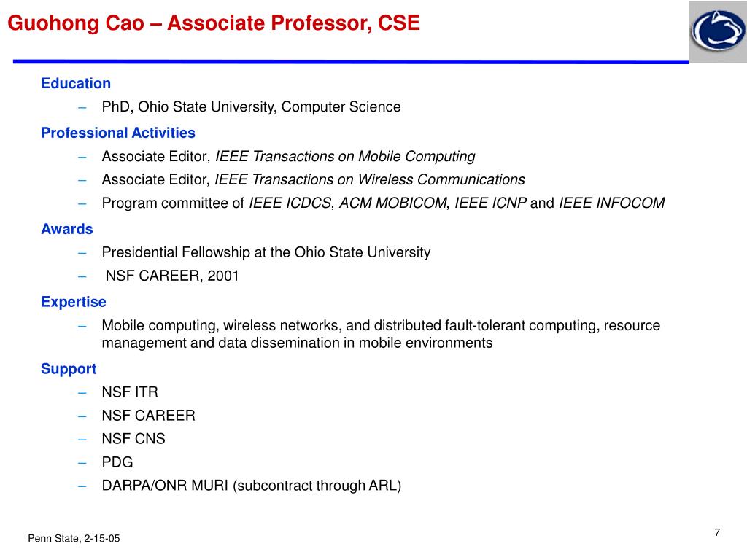
Task: Select the PDG bullet item
Action: pyautogui.click(x=117, y=462)
